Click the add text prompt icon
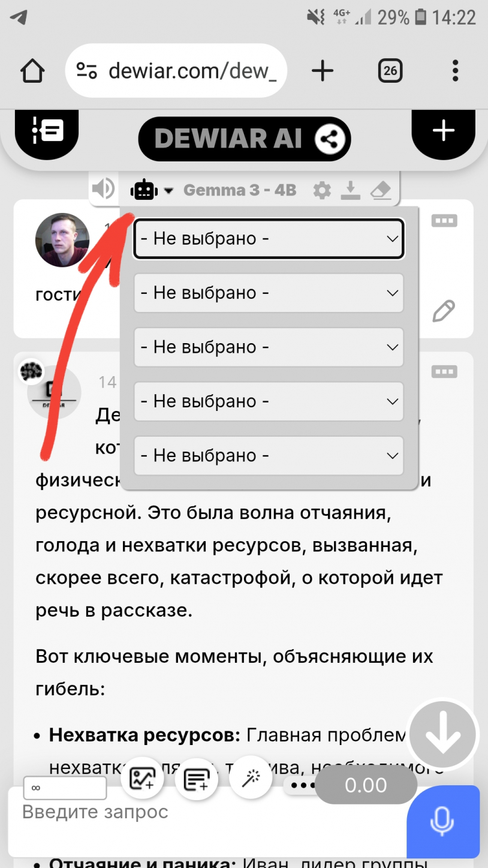The height and width of the screenshot is (868, 488). click(x=196, y=779)
